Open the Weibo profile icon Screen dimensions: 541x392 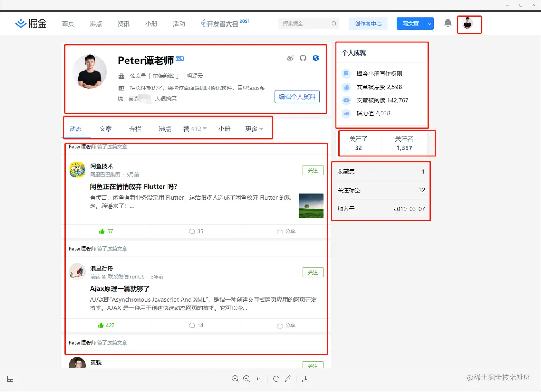coord(290,58)
